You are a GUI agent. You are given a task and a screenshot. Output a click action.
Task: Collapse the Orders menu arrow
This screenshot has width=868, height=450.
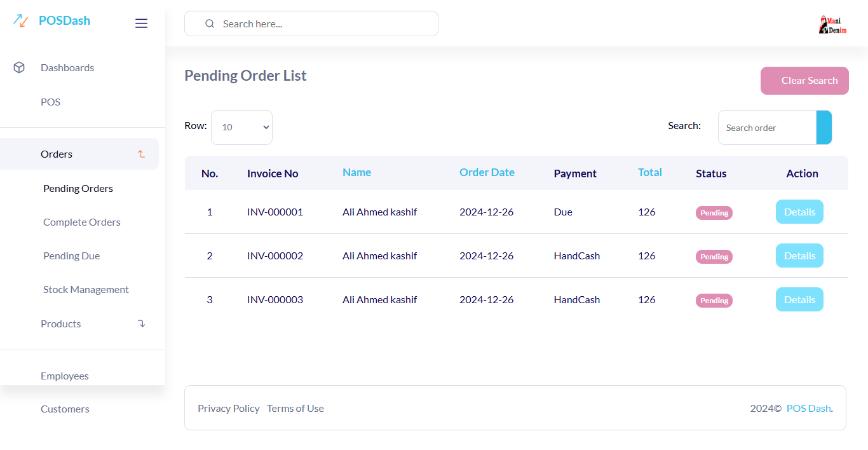coord(141,154)
